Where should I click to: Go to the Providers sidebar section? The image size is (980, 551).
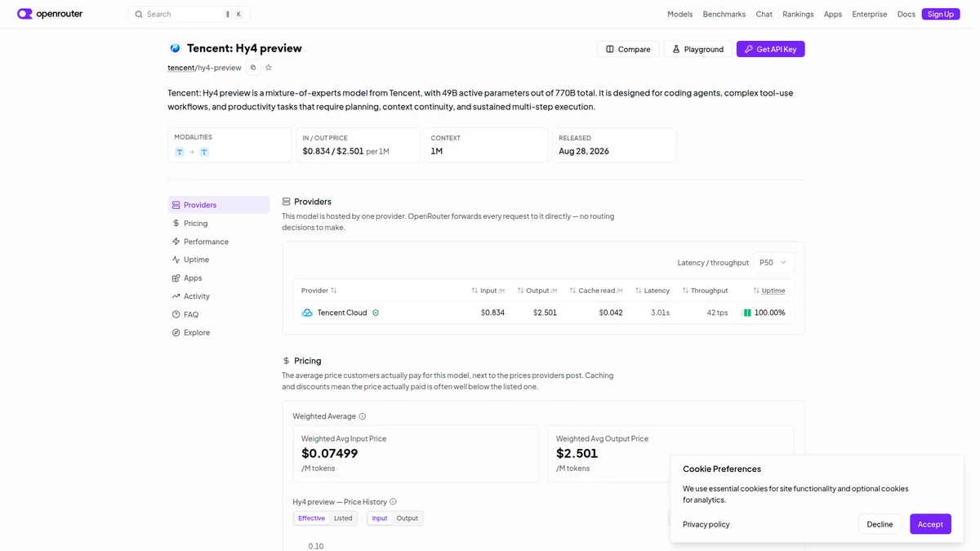pyautogui.click(x=219, y=205)
